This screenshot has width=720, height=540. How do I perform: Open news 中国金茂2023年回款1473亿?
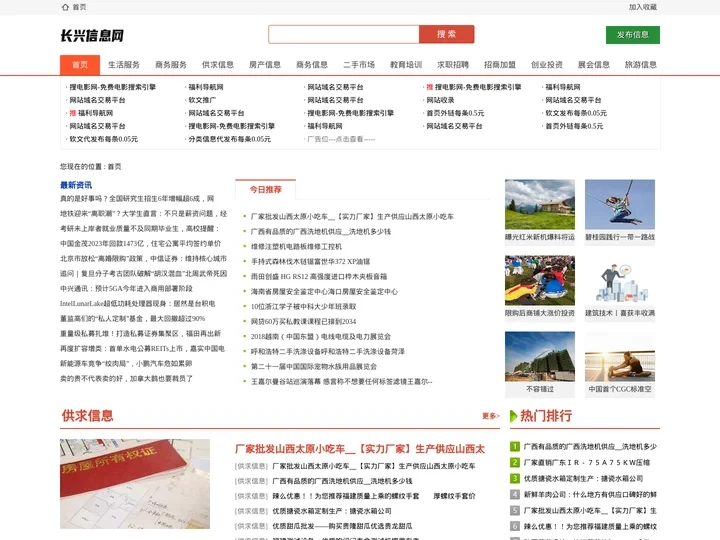[x=141, y=244]
